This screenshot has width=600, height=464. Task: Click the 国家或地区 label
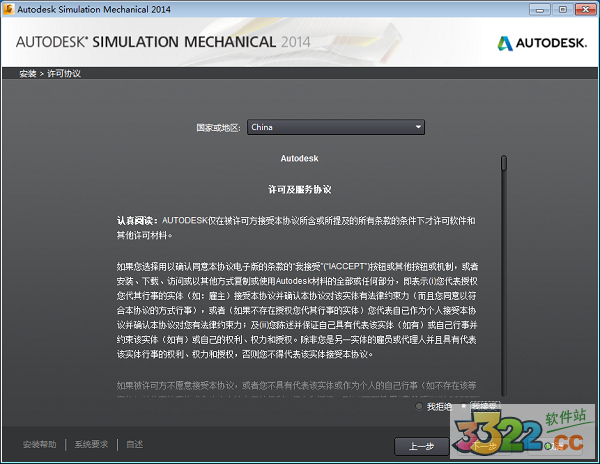tap(218, 127)
